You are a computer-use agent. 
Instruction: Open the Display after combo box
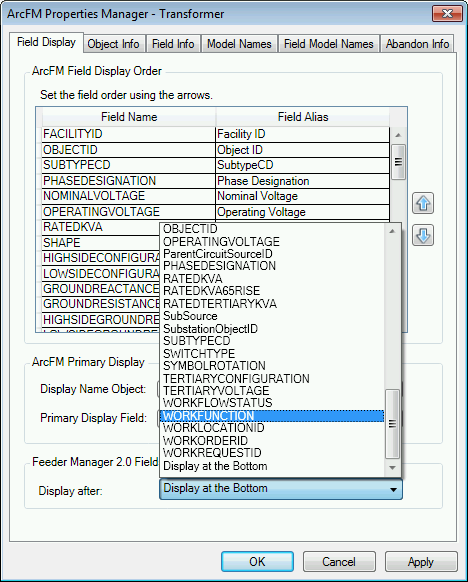tap(281, 488)
